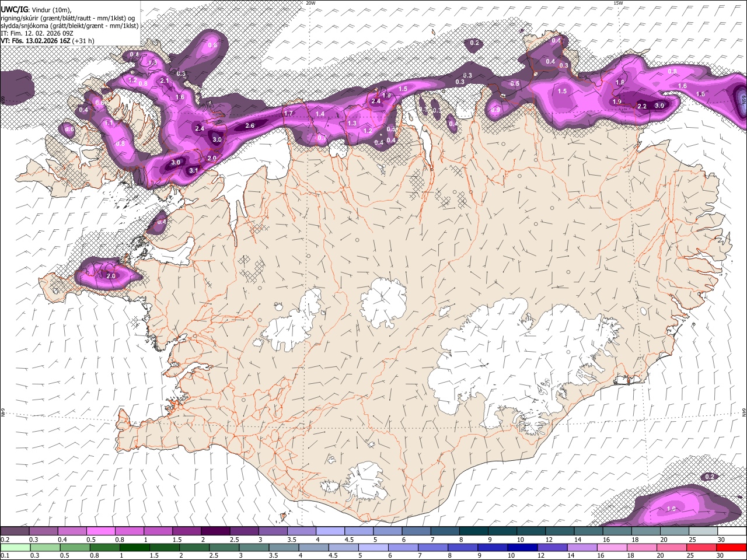Click the "1.7" value label on map

click(x=288, y=114)
